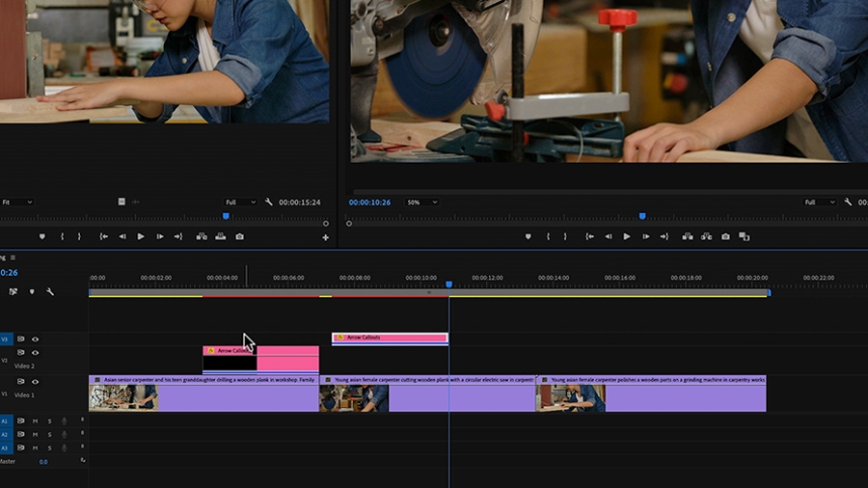Add a marker in the Source monitor

pyautogui.click(x=42, y=237)
